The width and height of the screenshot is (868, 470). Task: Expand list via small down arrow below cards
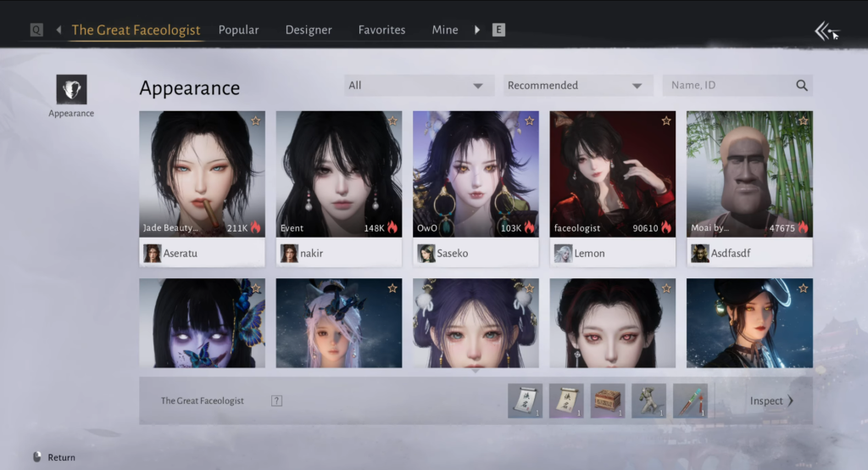(475, 372)
